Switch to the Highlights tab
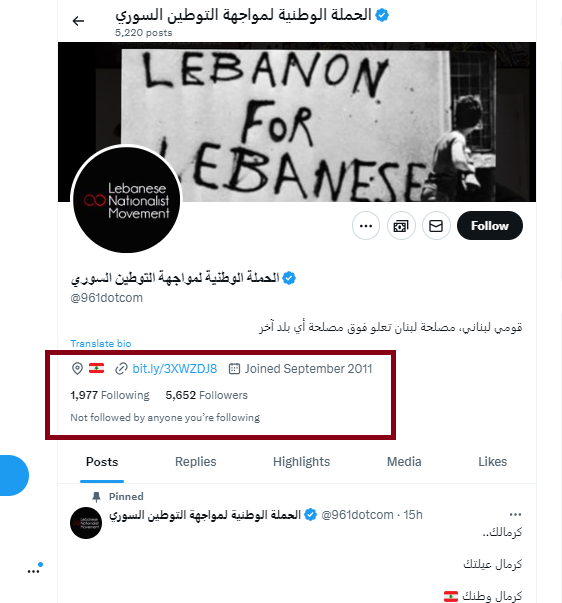 pyautogui.click(x=302, y=461)
